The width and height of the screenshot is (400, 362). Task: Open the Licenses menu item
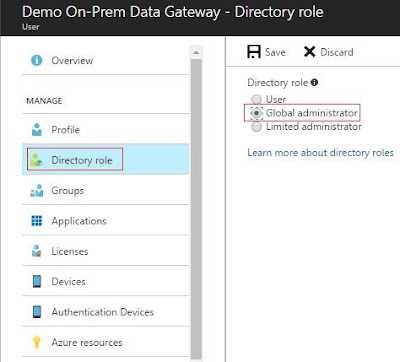105,251
